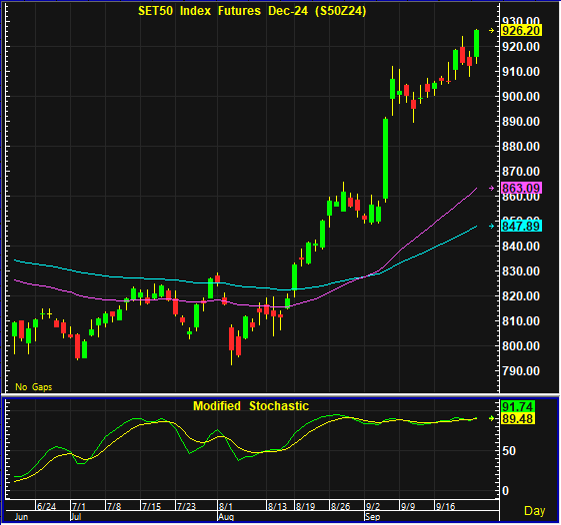Click the yellow arrow beside stochastic values

point(492,418)
